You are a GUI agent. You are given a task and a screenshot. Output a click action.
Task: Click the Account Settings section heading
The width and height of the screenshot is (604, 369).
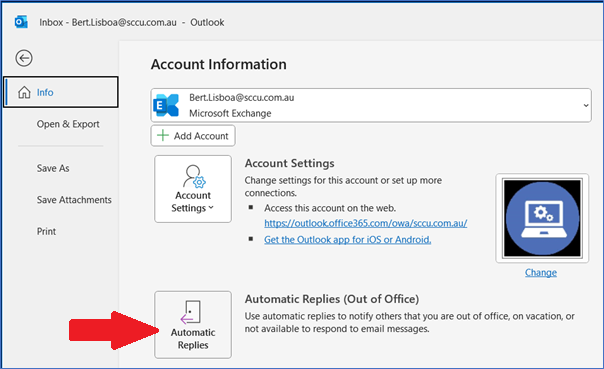[x=290, y=163]
